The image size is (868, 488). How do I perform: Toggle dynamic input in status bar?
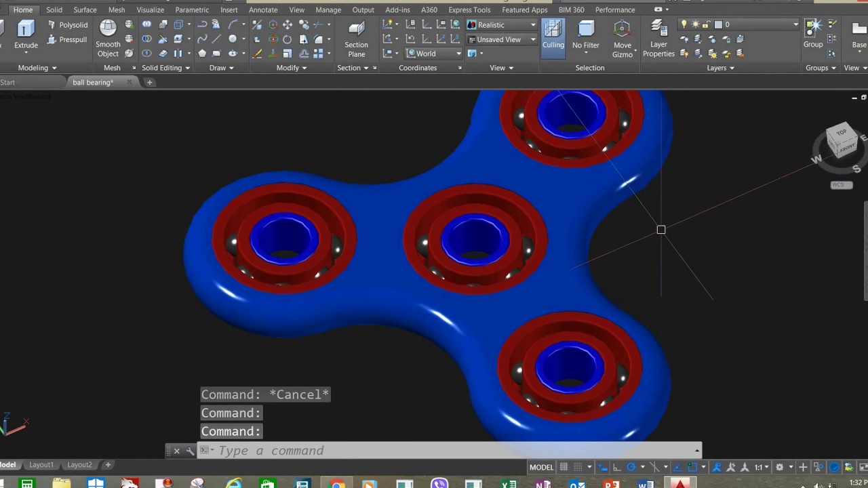click(x=601, y=467)
